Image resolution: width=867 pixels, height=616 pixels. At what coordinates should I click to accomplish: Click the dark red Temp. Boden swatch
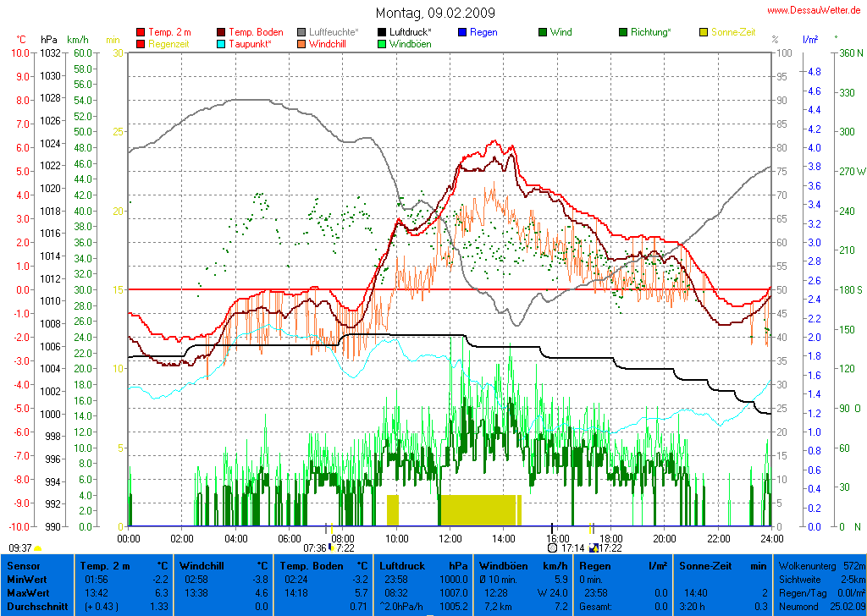click(223, 32)
